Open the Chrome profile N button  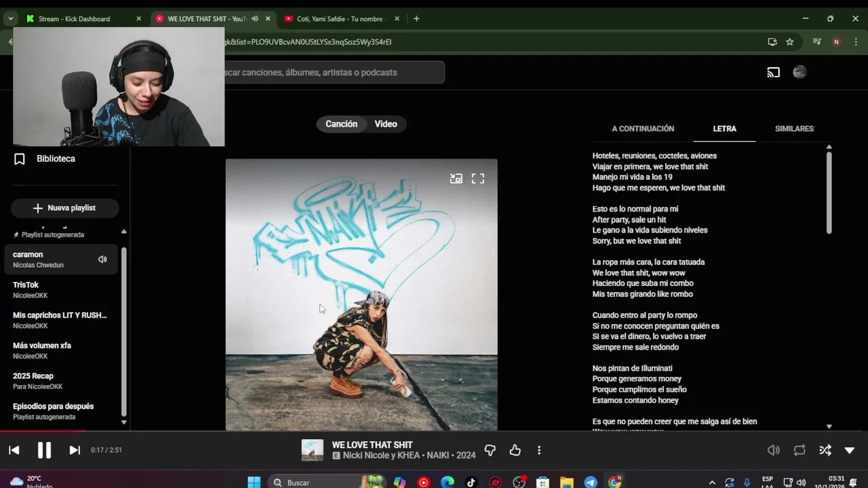(x=836, y=42)
